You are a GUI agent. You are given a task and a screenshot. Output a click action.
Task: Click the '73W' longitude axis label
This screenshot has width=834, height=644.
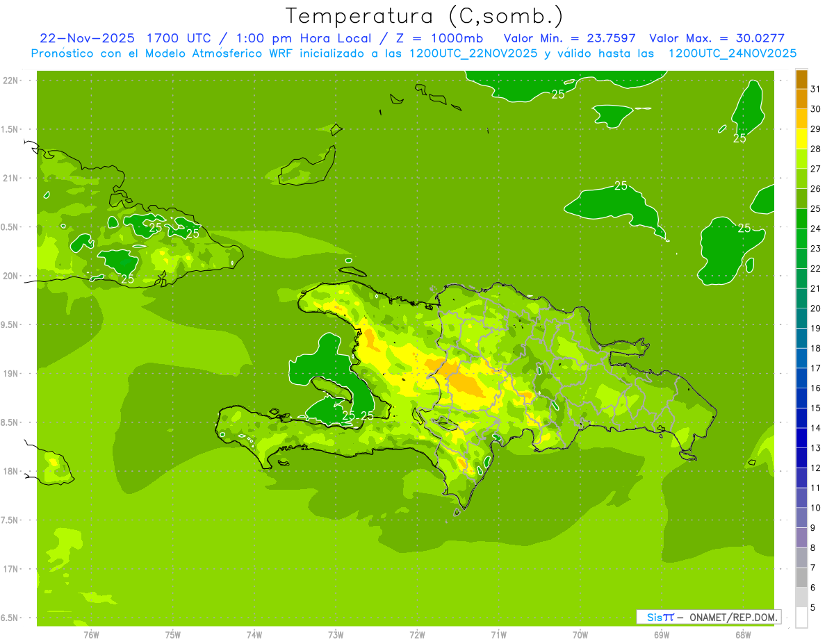click(336, 635)
